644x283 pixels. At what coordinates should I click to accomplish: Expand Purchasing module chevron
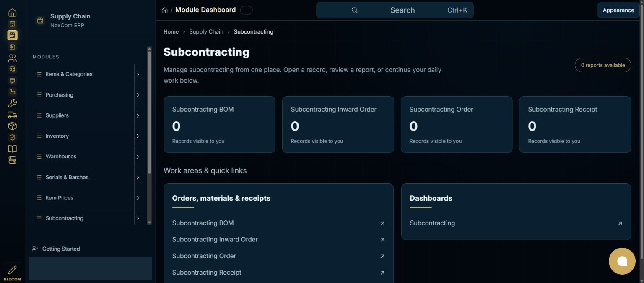pos(138,95)
